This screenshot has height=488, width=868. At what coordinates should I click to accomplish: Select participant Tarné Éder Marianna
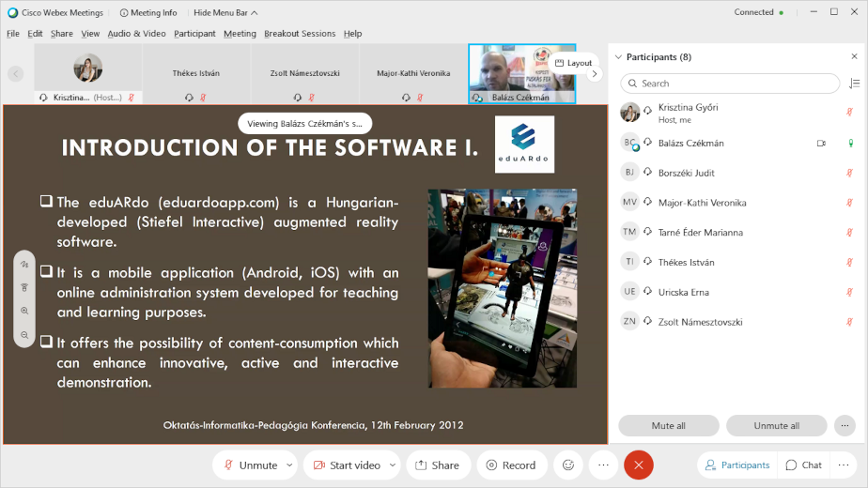coord(738,233)
